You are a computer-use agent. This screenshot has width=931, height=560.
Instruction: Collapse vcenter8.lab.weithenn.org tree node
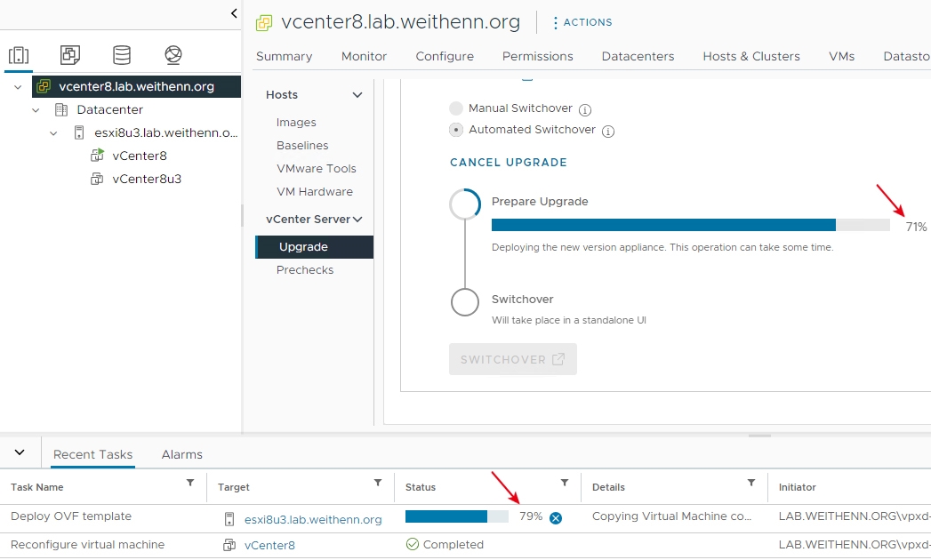(x=18, y=87)
